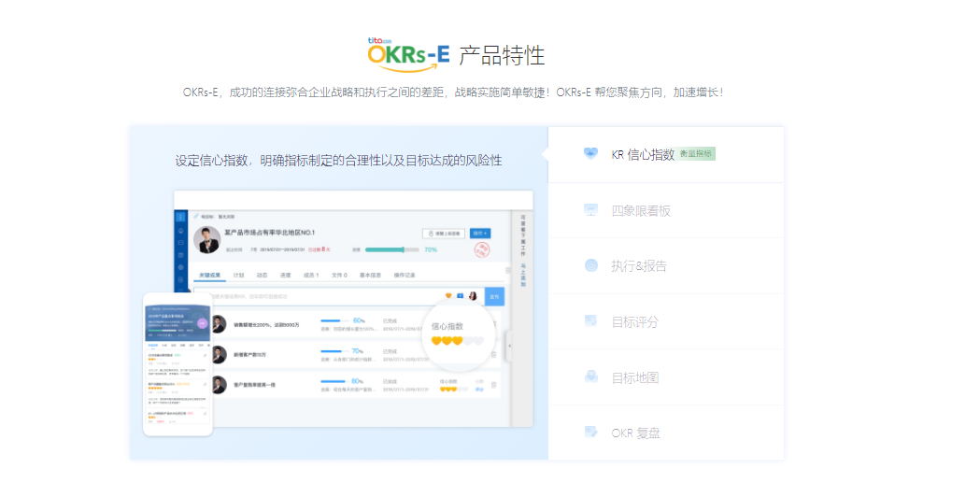980x483 pixels.
Task: Click the orange heart icon in KR input
Action: [x=448, y=295]
